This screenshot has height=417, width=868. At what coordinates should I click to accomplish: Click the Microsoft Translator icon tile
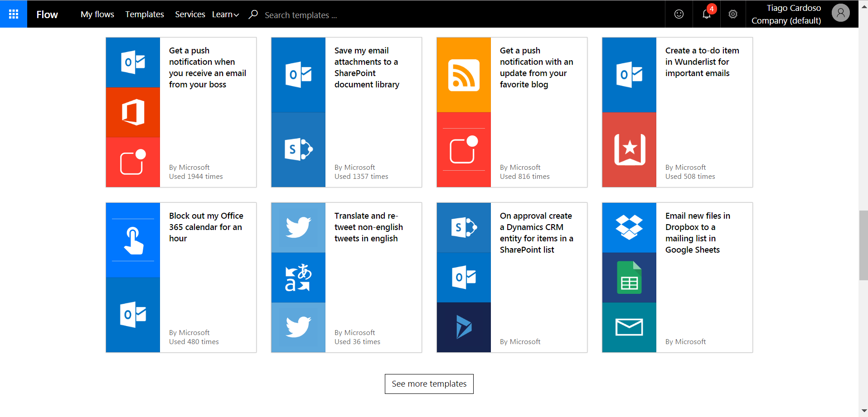[x=298, y=278]
